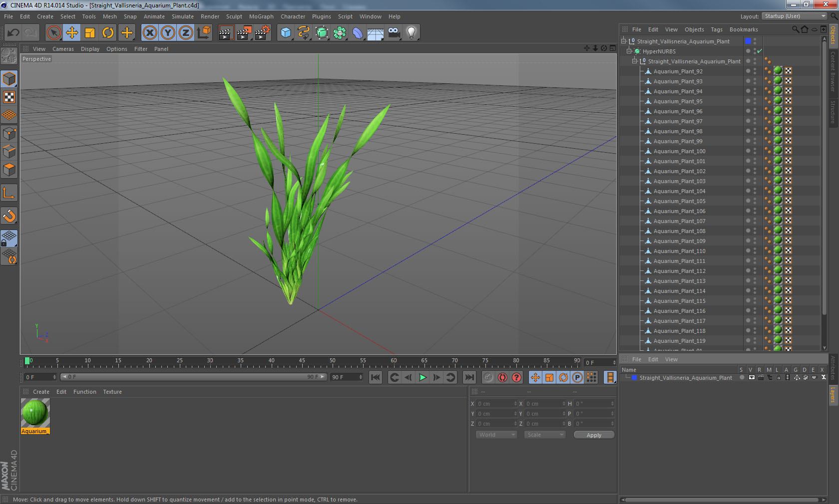Screen dimensions: 839x504
Task: Toggle Y axis lock
Action: [x=168, y=33]
